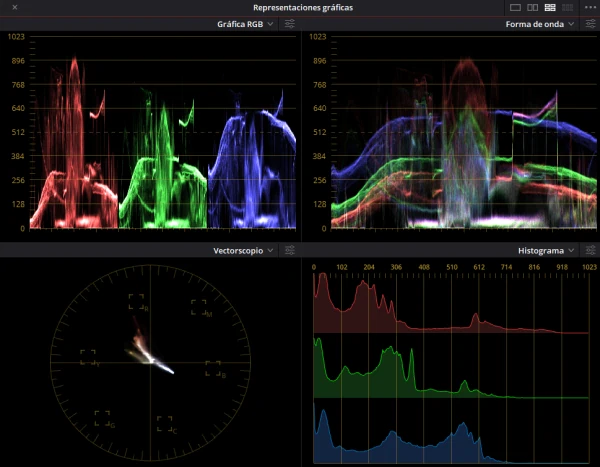600x467 pixels.
Task: Click the 612 label on histogram axis
Action: coord(479,267)
